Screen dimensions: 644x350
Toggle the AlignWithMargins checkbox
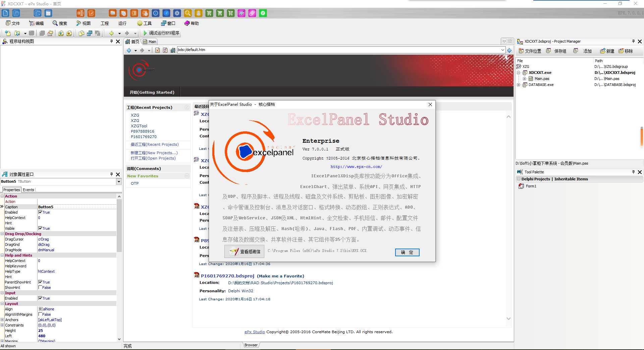40,314
